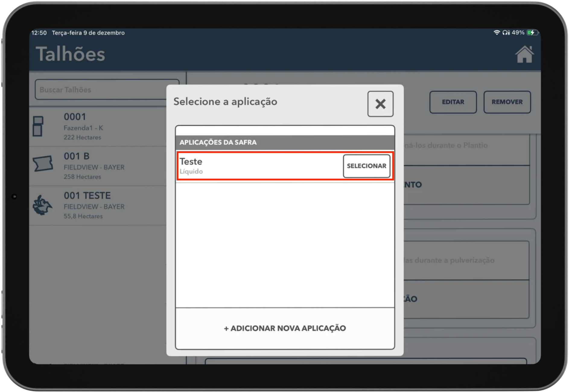Tap the 12:50 clock in status bar
Viewport: 569px width, 392px height.
[39, 33]
